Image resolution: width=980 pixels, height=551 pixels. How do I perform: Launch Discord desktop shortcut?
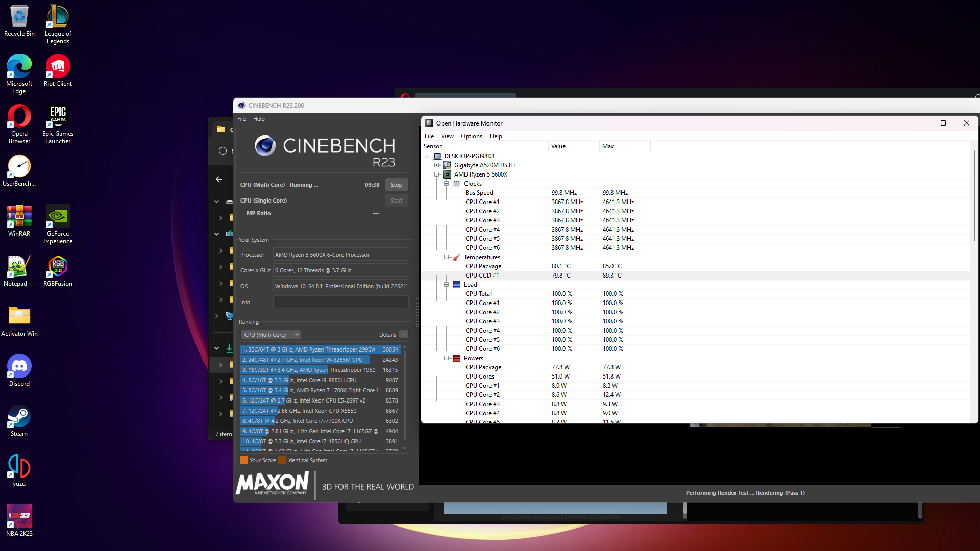point(19,370)
